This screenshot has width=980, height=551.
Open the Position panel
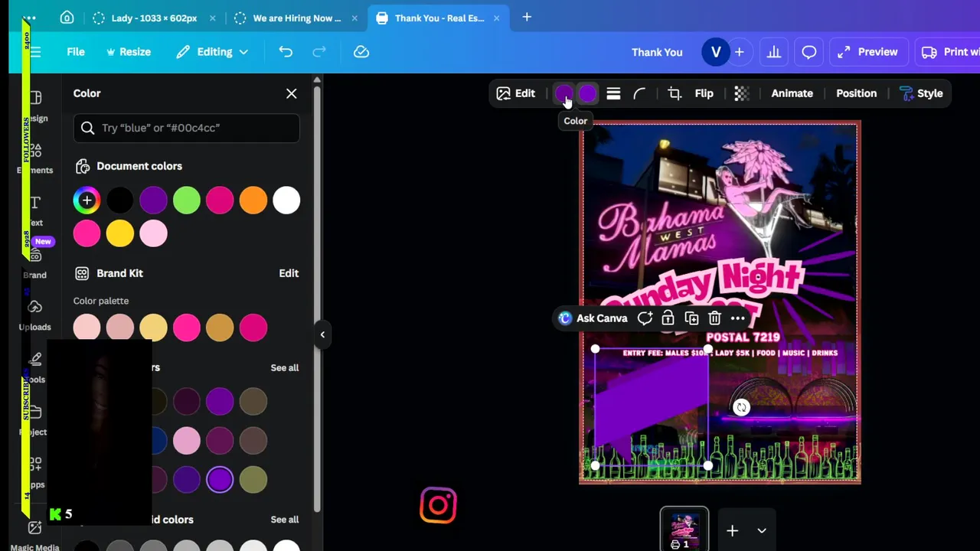[857, 93]
